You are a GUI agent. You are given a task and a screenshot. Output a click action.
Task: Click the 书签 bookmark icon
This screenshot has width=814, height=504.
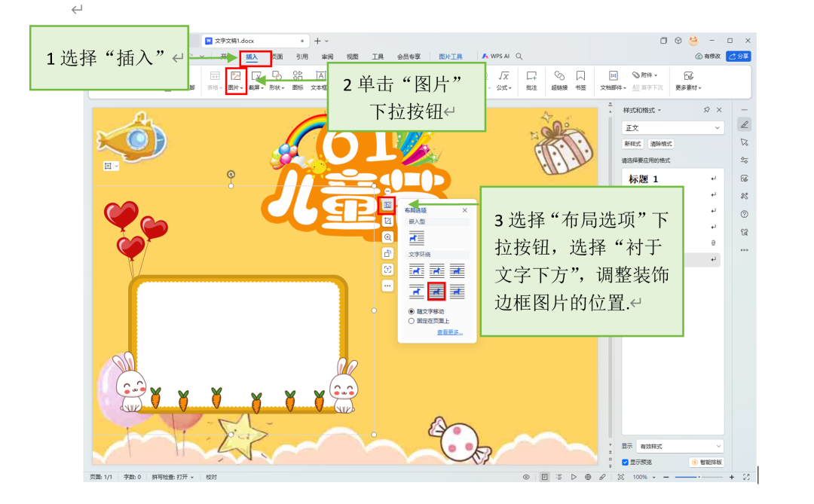pyautogui.click(x=580, y=76)
